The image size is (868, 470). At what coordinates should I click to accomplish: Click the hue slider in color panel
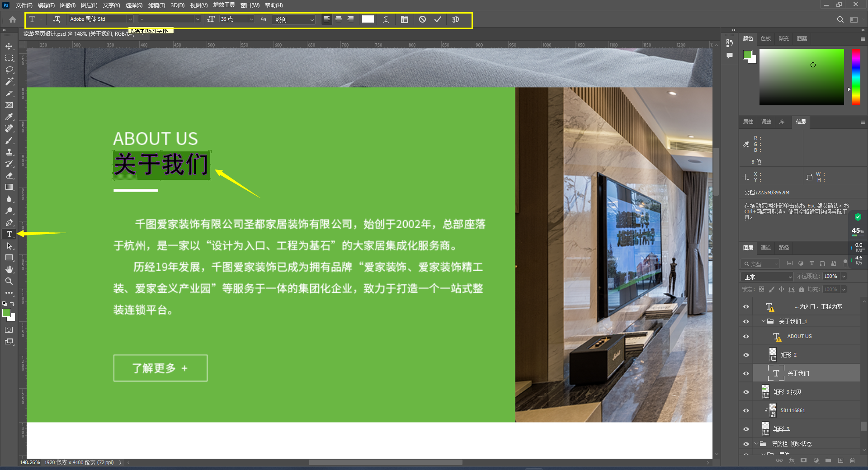856,77
